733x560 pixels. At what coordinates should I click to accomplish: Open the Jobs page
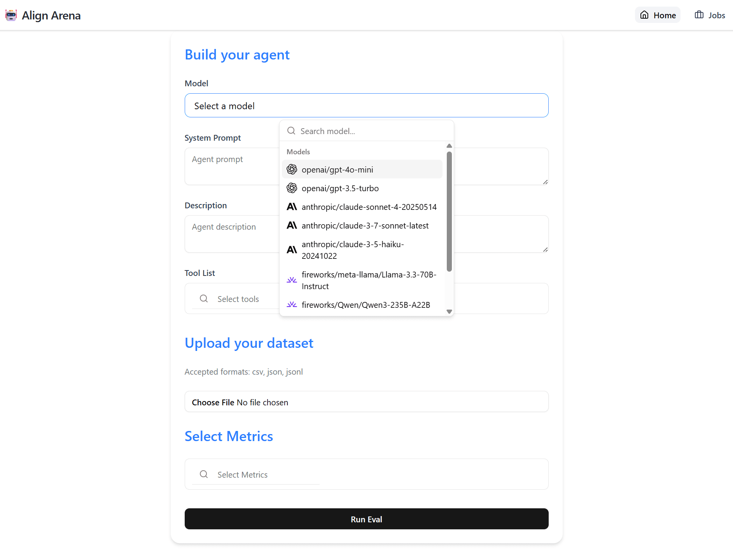(710, 15)
